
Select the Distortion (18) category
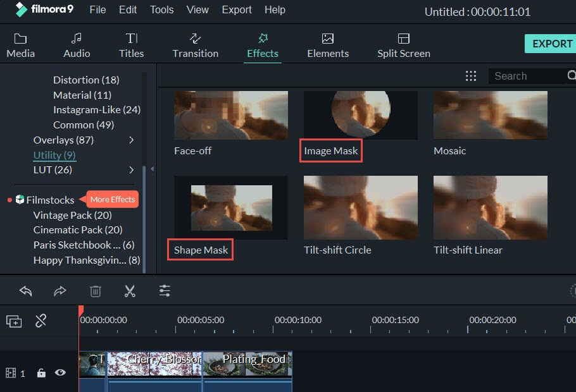[86, 80]
